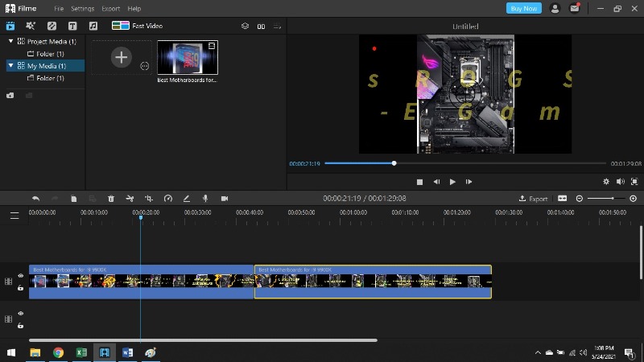Toggle lock on the second video track
The width and height of the screenshot is (644, 362).
pyautogui.click(x=21, y=326)
